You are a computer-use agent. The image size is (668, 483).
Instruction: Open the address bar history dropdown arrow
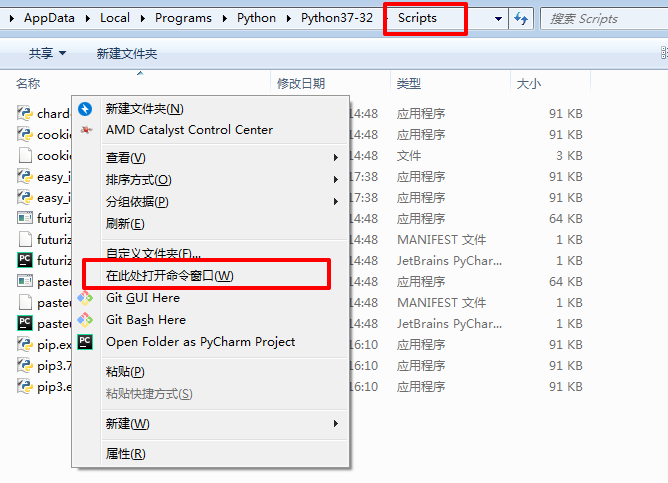[x=497, y=18]
